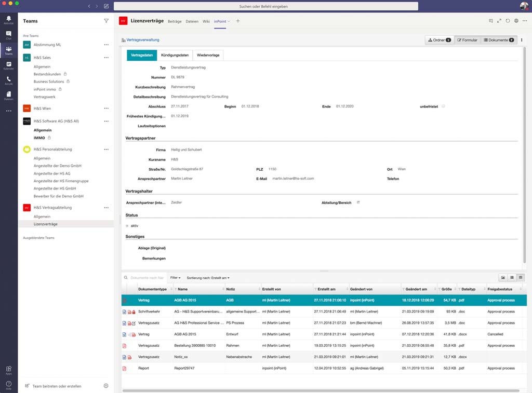Open tab in website via globe icon
The height and width of the screenshot is (393, 532).
click(516, 21)
